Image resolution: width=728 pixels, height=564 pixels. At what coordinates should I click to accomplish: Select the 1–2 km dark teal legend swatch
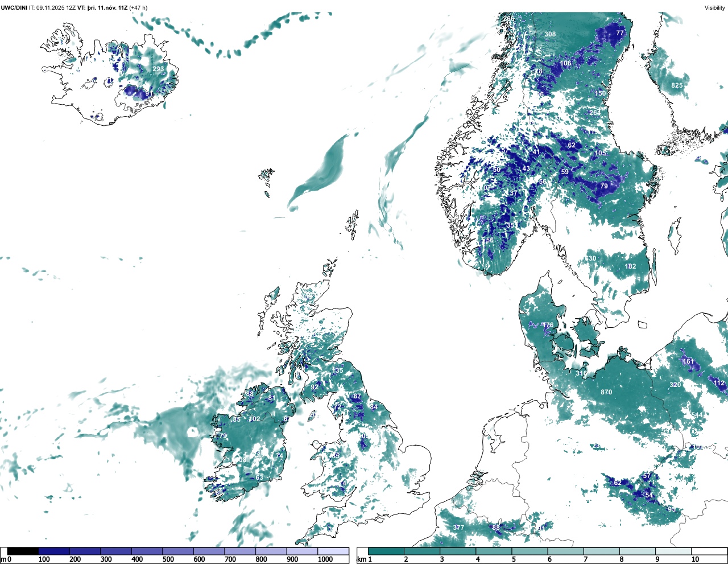pos(386,551)
